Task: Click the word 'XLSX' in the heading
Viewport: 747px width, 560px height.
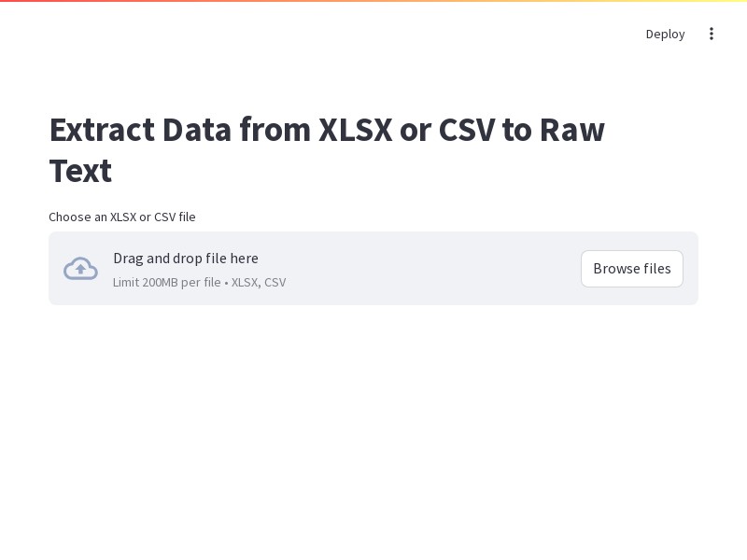Action: coord(356,130)
